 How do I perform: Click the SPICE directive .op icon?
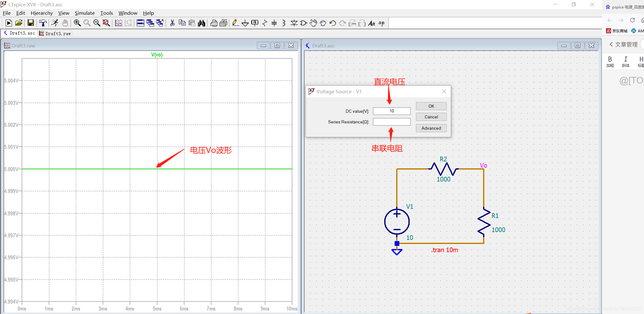click(381, 23)
